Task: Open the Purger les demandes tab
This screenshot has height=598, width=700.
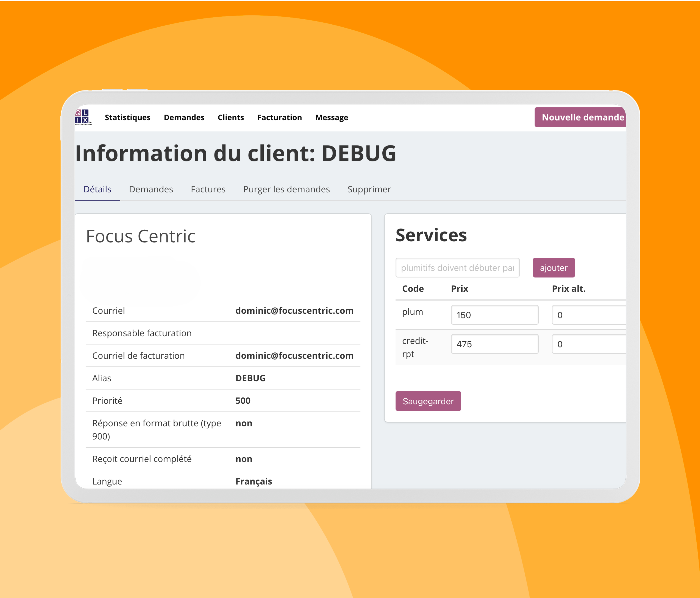Action: pos(286,189)
